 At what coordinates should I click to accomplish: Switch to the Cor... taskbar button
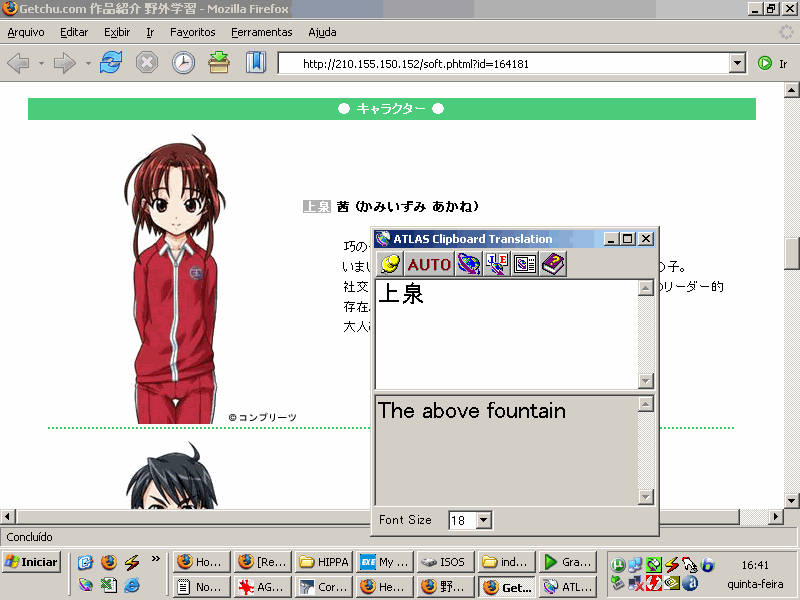click(x=324, y=587)
